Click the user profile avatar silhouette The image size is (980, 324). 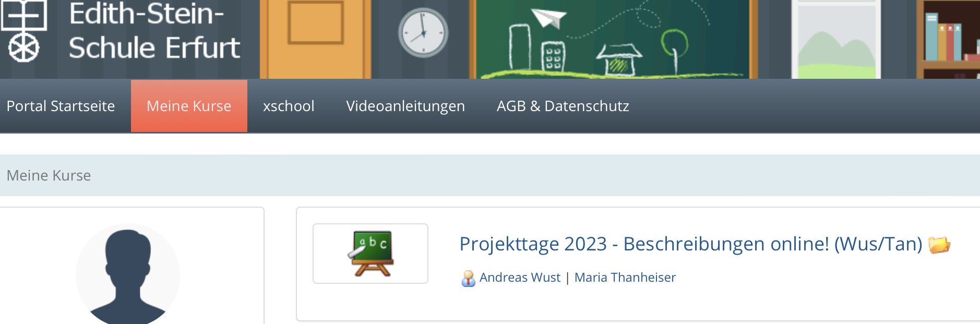tap(128, 274)
